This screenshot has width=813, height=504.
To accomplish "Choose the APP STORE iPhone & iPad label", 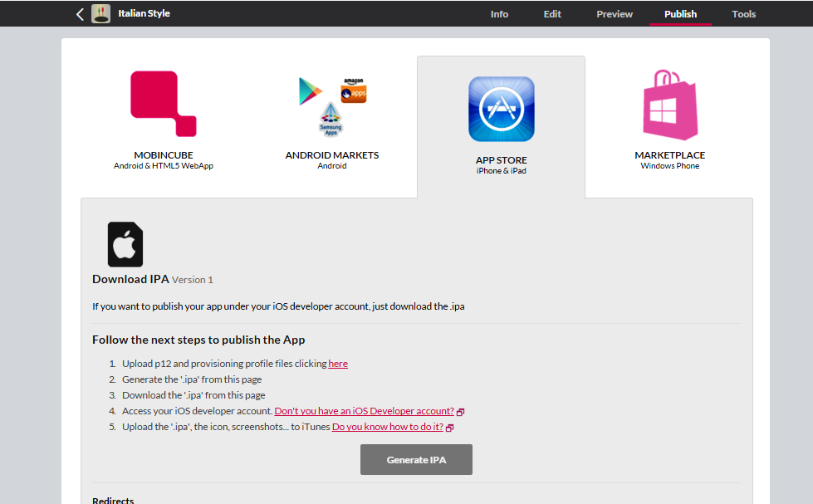I will (x=502, y=165).
